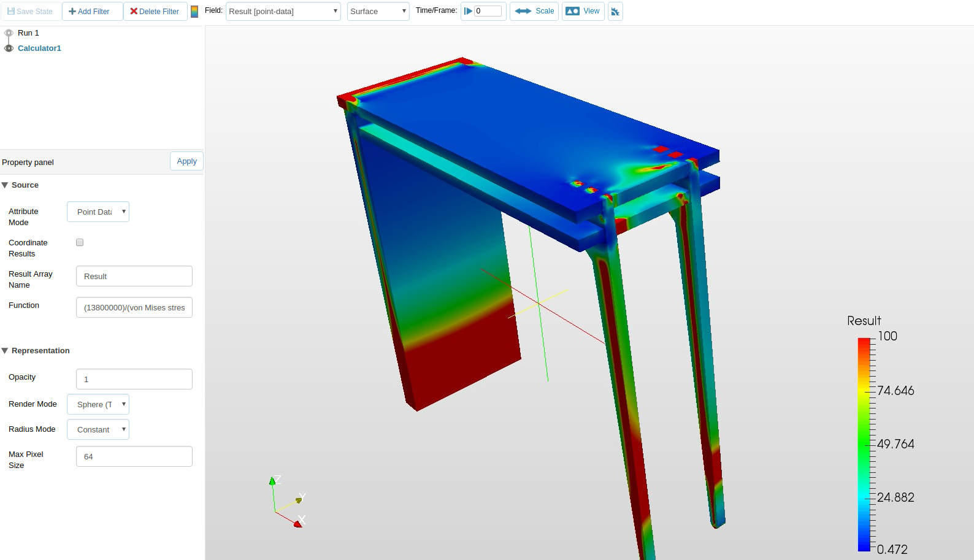Image resolution: width=974 pixels, height=560 pixels.
Task: Enable the Coordinate Results checkbox
Action: click(80, 242)
